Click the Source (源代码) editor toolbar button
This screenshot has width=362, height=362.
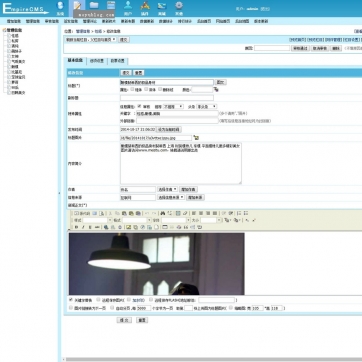pyautogui.click(x=82, y=213)
